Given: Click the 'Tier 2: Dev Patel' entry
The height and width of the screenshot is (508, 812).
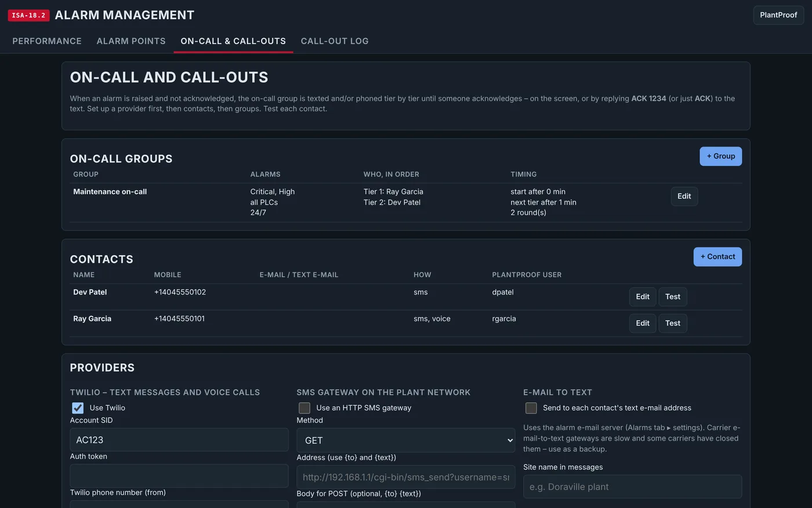Looking at the screenshot, I should click(x=392, y=202).
